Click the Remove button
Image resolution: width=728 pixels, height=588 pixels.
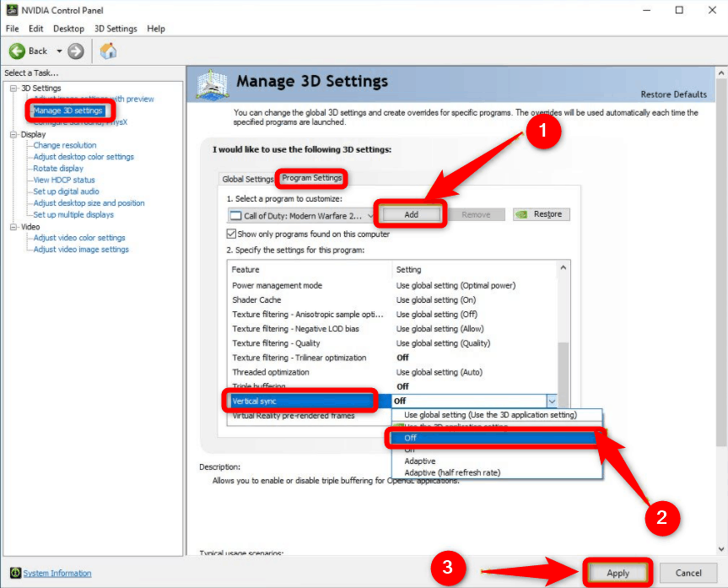(476, 214)
